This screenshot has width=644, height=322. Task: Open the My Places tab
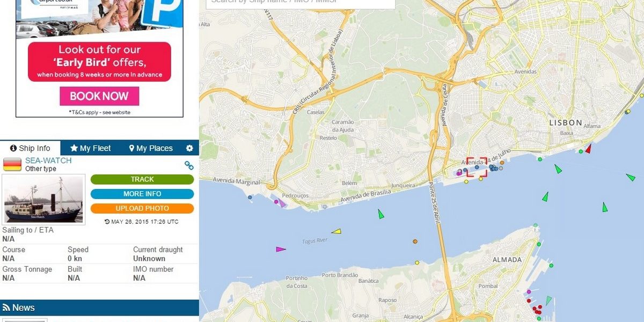(151, 148)
